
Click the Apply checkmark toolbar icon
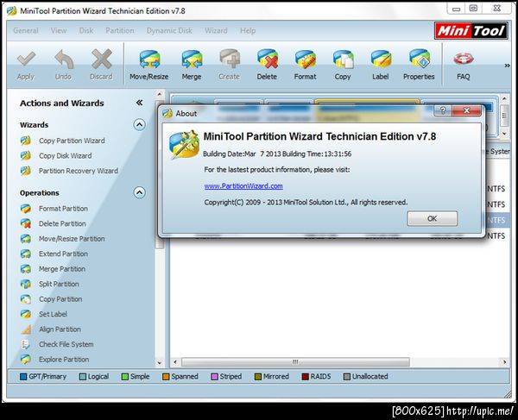pos(26,59)
